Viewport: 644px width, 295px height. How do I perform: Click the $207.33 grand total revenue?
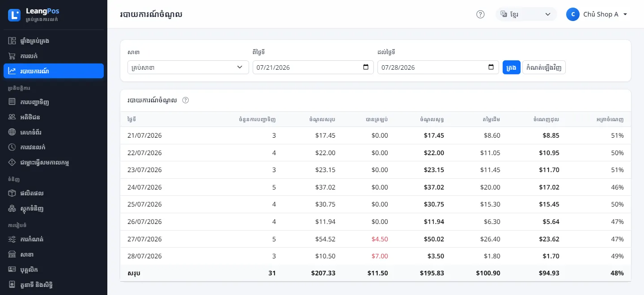coord(323,273)
